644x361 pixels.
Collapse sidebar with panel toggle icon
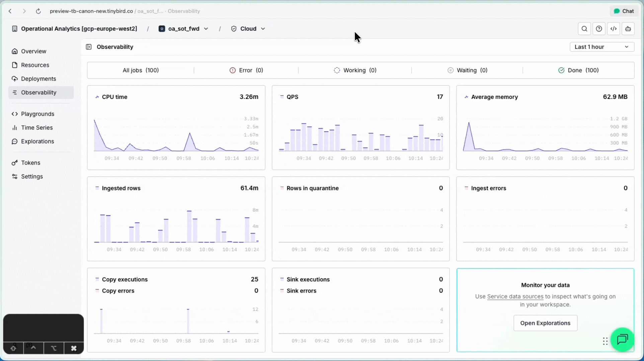pyautogui.click(x=89, y=47)
